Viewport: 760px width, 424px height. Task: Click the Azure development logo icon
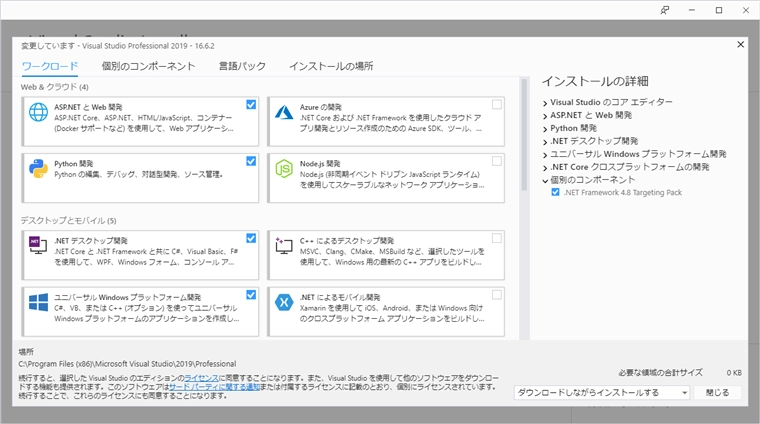tap(284, 112)
